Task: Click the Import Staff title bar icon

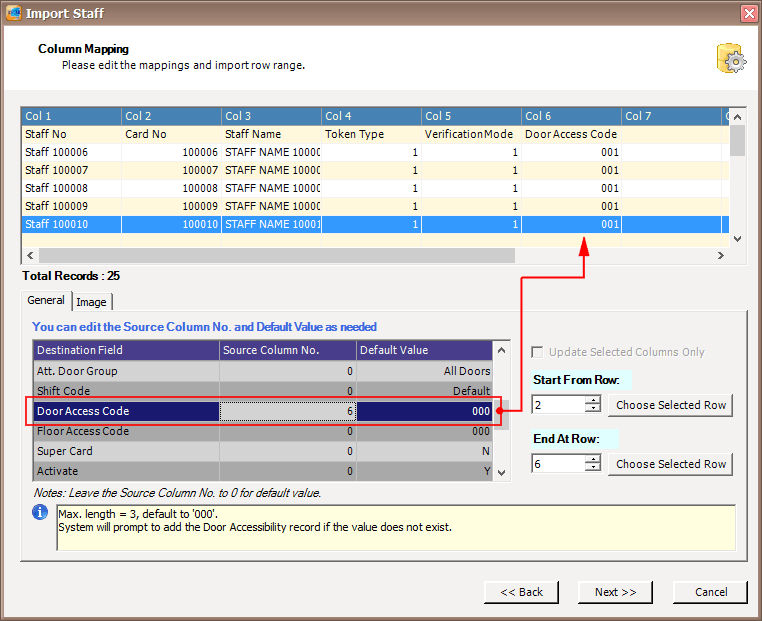Action: pos(12,13)
